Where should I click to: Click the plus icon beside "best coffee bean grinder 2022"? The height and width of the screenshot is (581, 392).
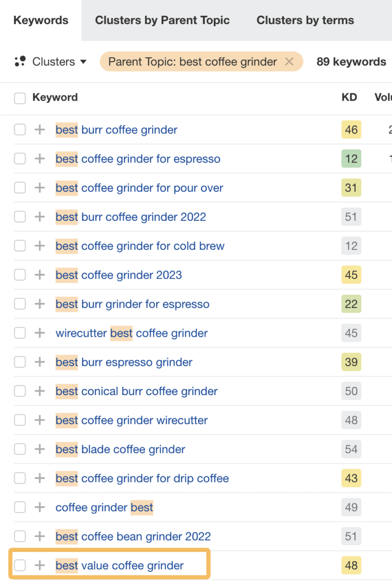39,537
